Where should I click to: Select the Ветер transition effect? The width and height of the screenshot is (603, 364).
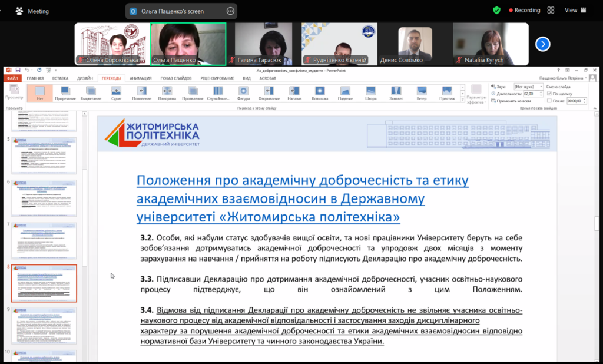[422, 92]
